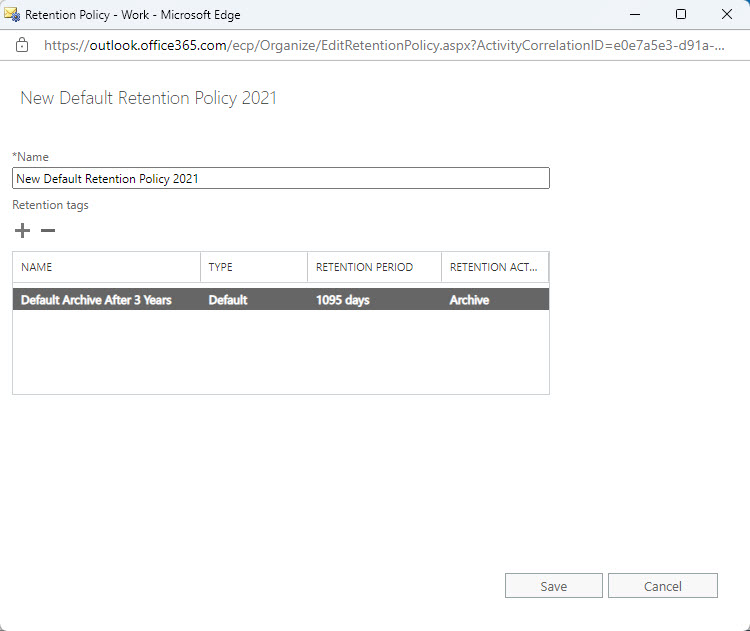Sort by RETENTION ACT... column header
Viewport: 750px width, 631px height.
pyautogui.click(x=495, y=267)
